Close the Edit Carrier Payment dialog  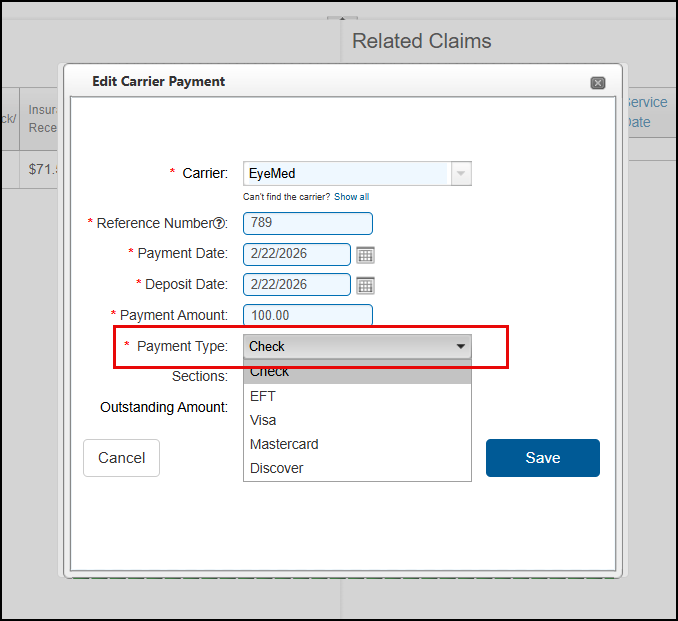pos(597,83)
